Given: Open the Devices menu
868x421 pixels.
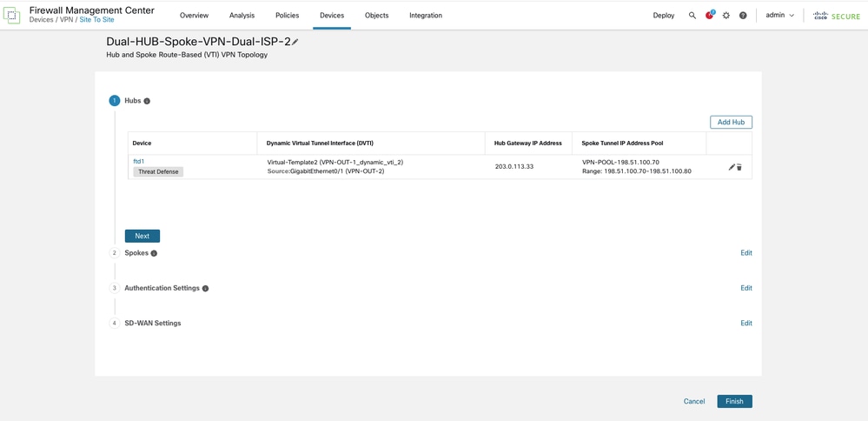Looking at the screenshot, I should pos(332,16).
